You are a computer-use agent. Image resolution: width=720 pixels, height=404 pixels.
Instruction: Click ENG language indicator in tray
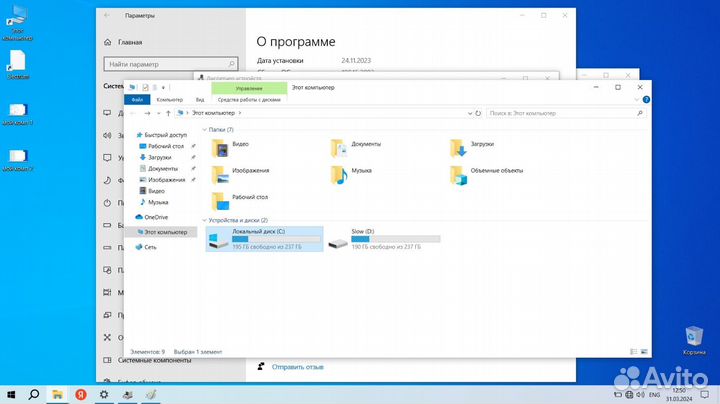[x=654, y=394]
